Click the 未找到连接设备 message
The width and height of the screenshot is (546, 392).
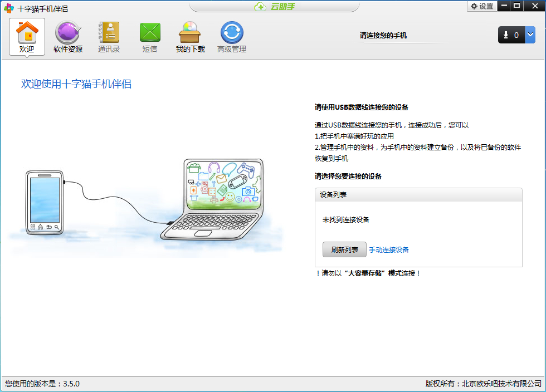click(x=346, y=220)
